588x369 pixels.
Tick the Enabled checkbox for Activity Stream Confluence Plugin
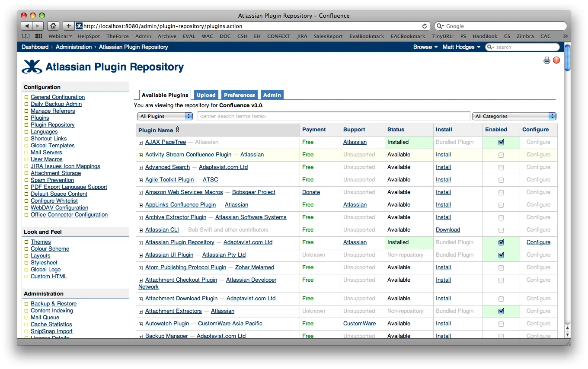[x=501, y=155]
